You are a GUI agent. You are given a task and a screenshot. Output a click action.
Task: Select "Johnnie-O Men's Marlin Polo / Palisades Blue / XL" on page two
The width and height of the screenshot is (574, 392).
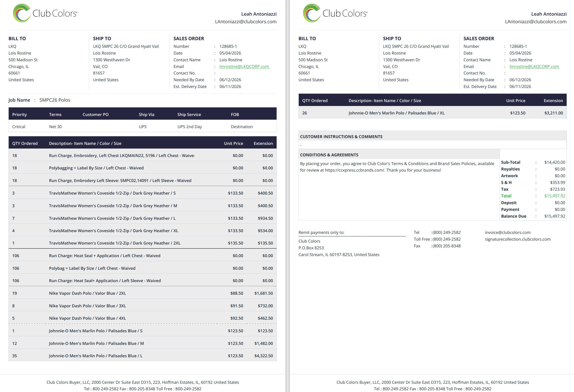pos(397,113)
